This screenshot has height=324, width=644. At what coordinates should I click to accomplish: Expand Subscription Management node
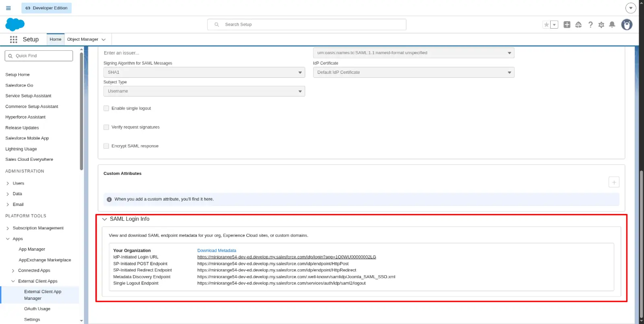(8, 228)
